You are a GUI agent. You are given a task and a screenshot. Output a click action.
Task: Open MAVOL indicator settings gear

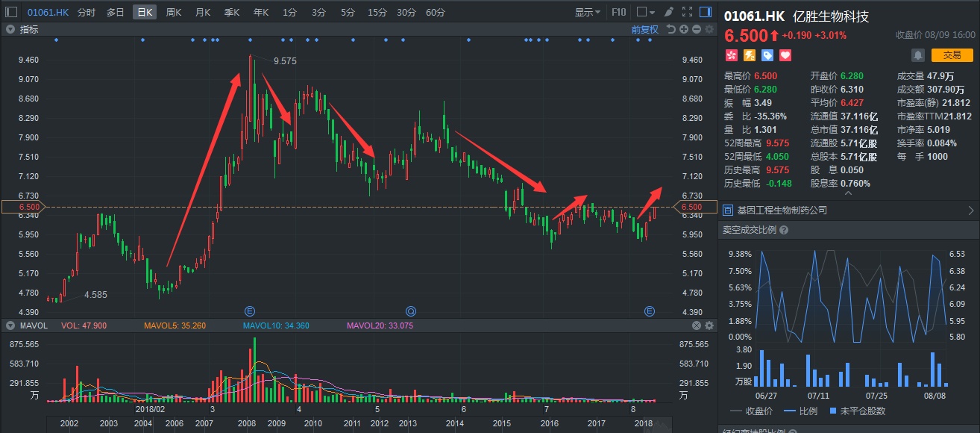click(x=709, y=325)
